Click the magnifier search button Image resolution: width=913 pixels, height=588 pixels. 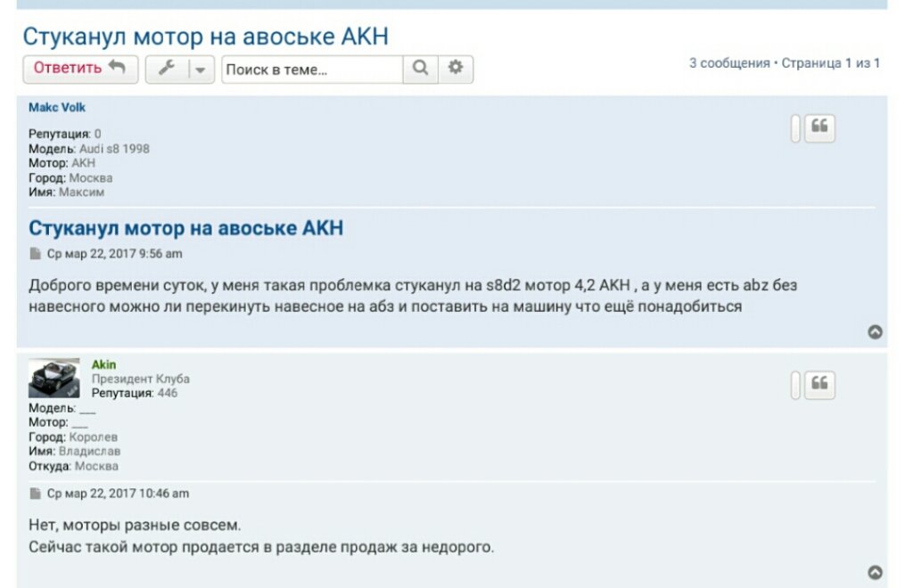coord(421,69)
